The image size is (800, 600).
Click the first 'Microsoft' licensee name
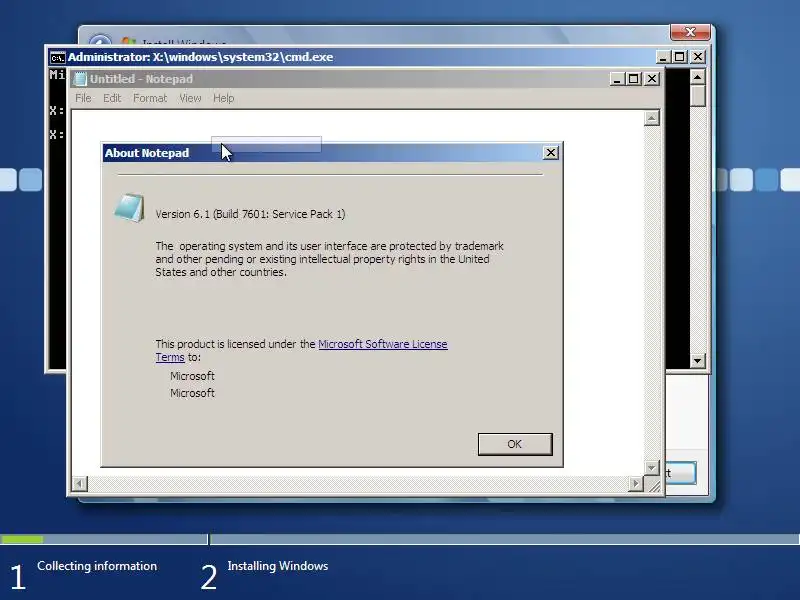click(192, 376)
